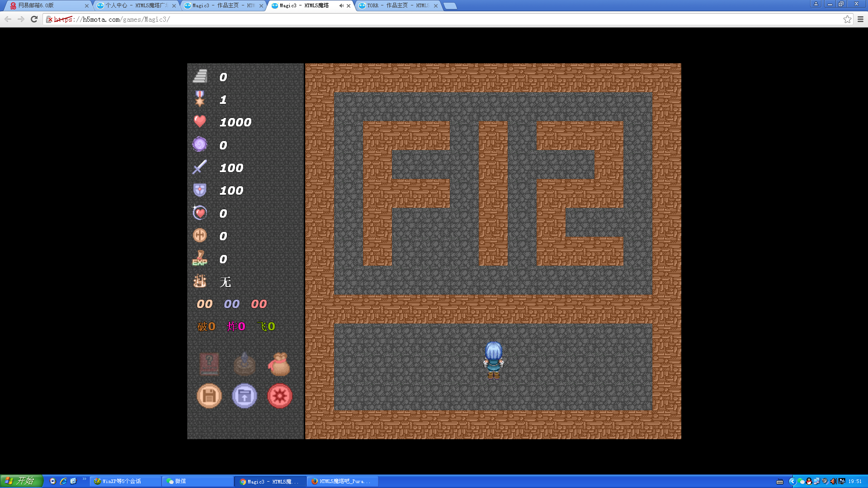Click the floor teleporter icon

(x=244, y=364)
